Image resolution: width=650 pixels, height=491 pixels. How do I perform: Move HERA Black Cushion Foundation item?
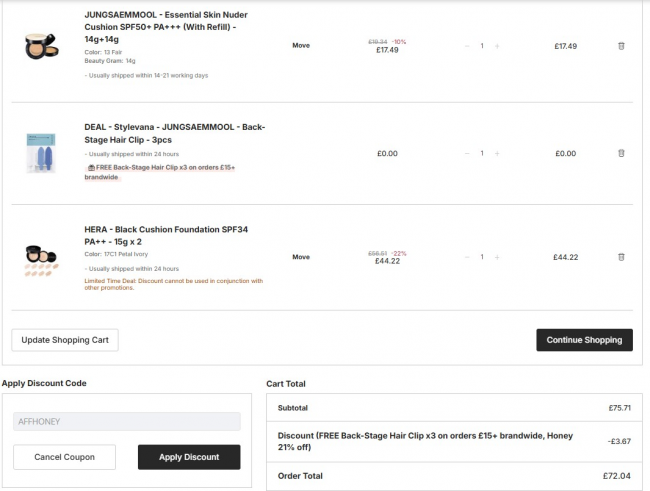(300, 257)
